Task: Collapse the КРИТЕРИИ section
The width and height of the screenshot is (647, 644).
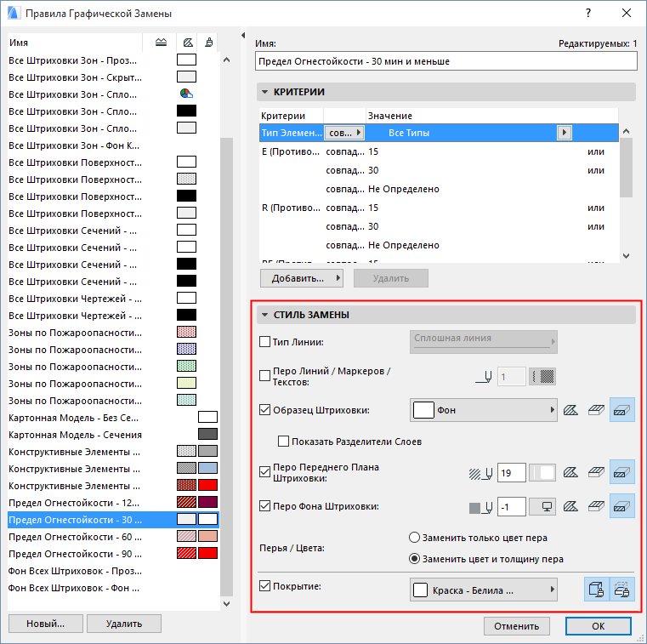Action: pos(265,92)
